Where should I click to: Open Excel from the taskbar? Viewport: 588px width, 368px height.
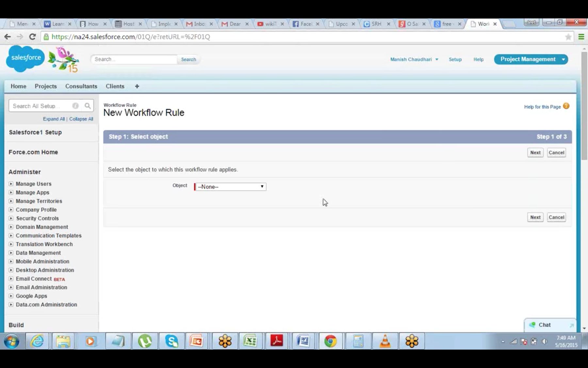[x=250, y=341]
